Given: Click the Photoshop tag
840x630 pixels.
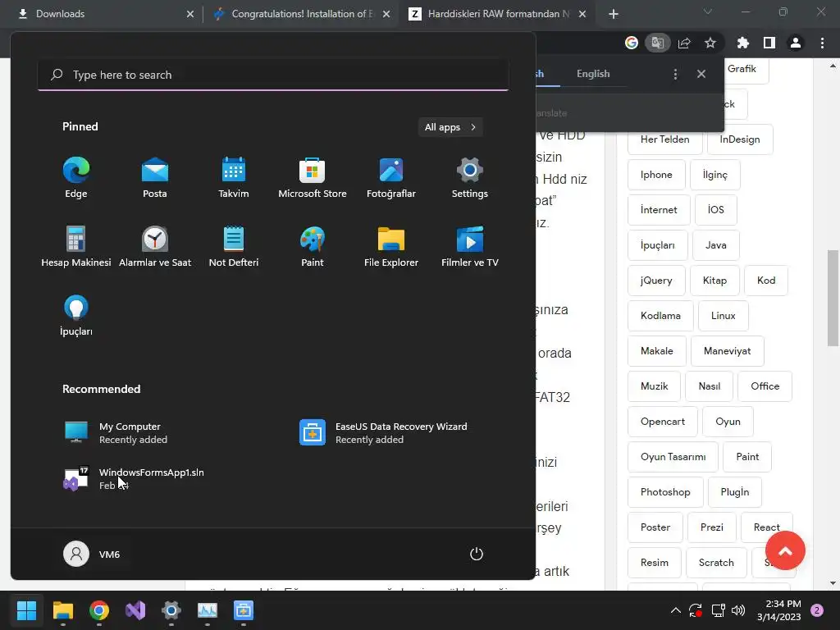Looking at the screenshot, I should click(x=665, y=492).
